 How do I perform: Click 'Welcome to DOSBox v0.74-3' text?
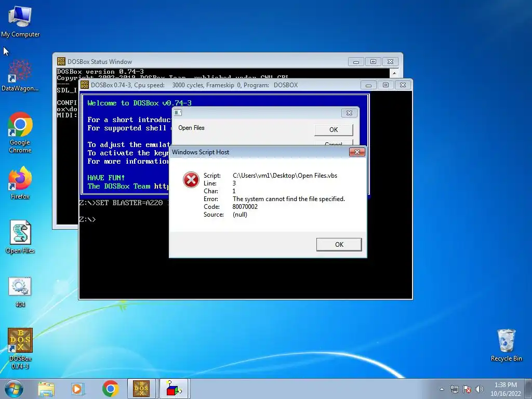pos(139,103)
